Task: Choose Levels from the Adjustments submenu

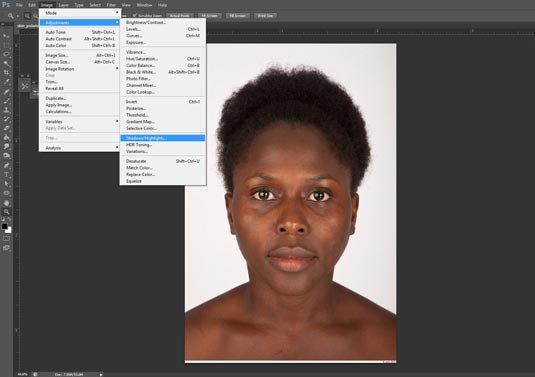Action: point(163,29)
